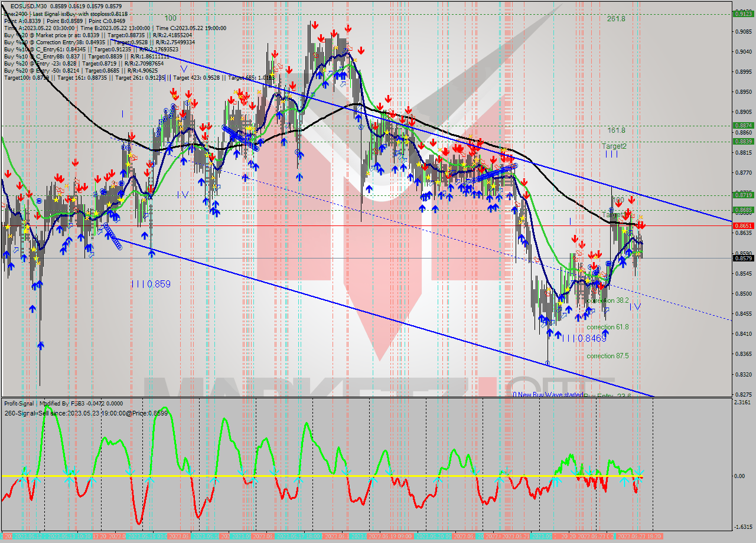Screen dimensions: 756x543
Task: Click the green 0.8685 price tag
Action: [742, 210]
